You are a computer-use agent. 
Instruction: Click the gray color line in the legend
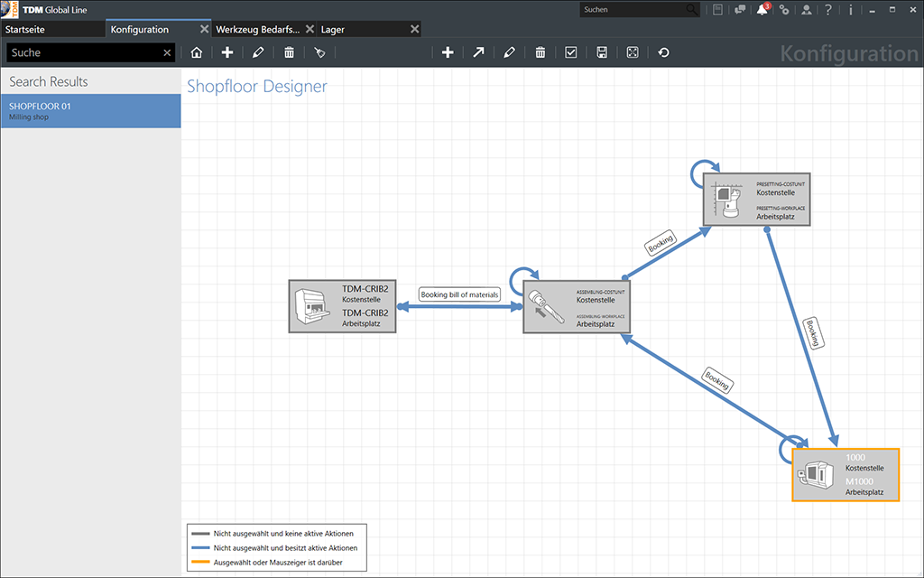click(200, 533)
